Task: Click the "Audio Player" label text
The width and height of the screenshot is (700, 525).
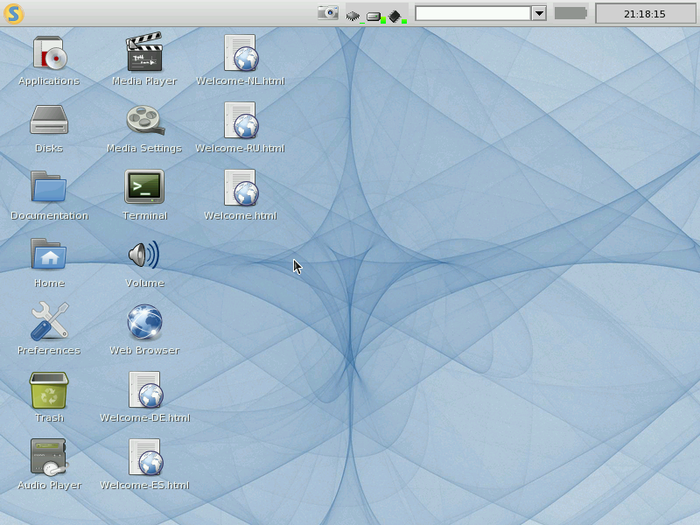Action: coord(50,486)
